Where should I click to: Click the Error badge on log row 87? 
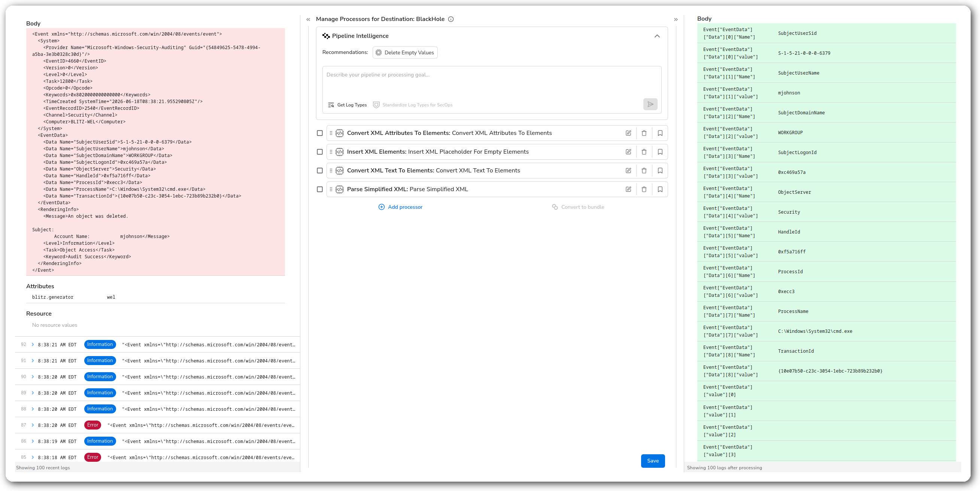click(x=92, y=425)
